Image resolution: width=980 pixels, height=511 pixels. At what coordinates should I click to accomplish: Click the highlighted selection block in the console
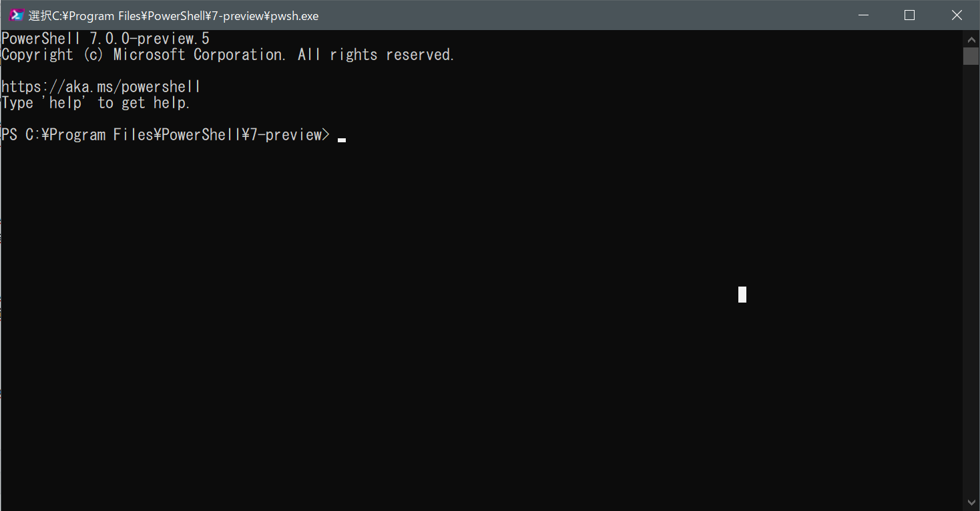742,294
